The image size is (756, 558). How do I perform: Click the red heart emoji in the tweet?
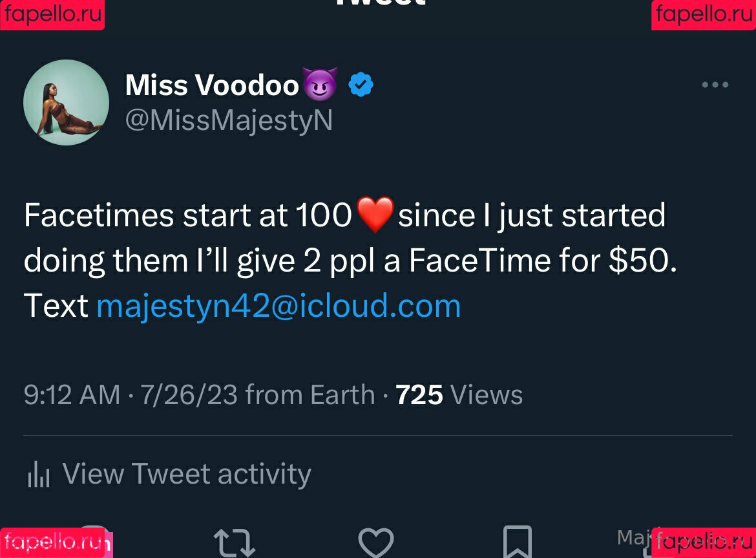(x=375, y=215)
